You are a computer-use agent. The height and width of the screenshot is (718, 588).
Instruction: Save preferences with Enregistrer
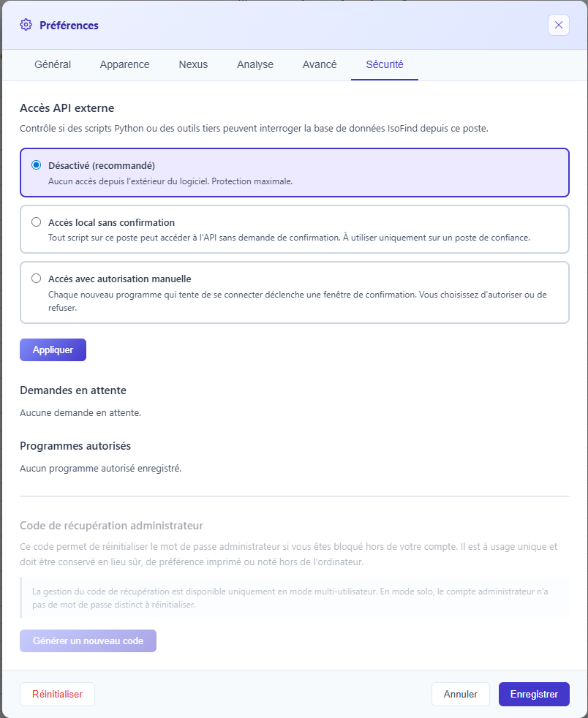tap(534, 694)
